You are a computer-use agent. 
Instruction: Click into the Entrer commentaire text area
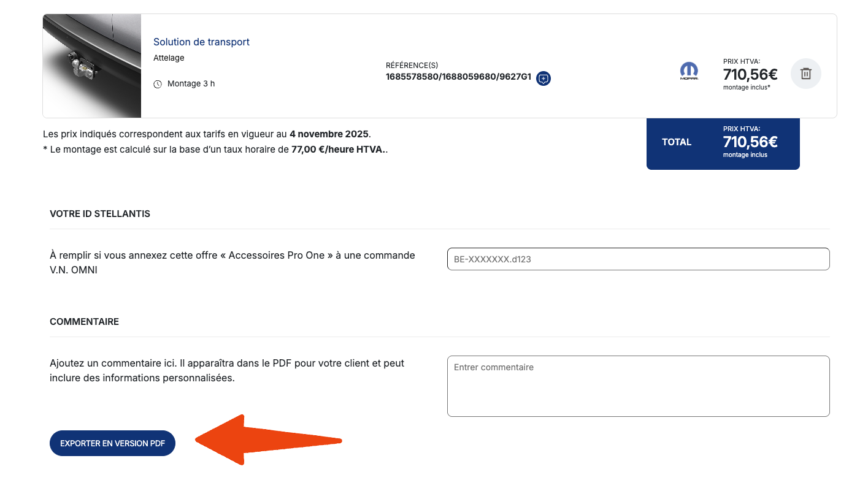638,386
